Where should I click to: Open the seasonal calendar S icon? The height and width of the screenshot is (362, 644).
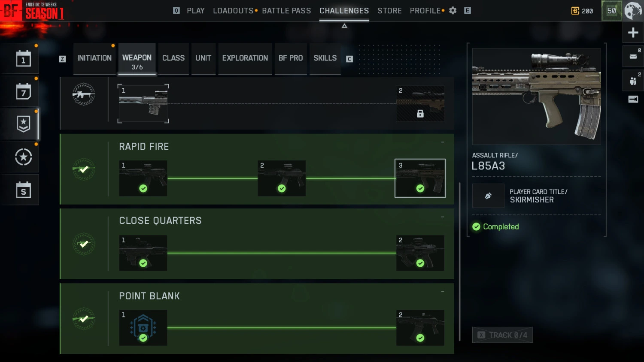(x=23, y=190)
